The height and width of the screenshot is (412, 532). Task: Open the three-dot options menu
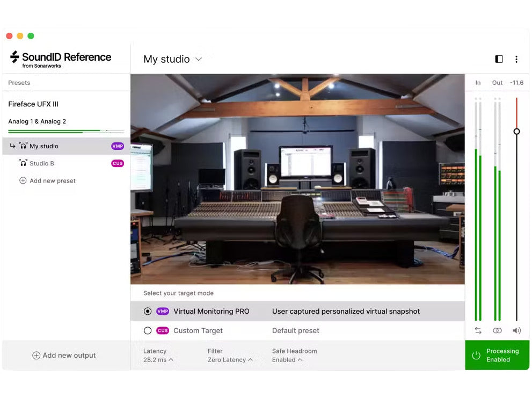click(516, 59)
